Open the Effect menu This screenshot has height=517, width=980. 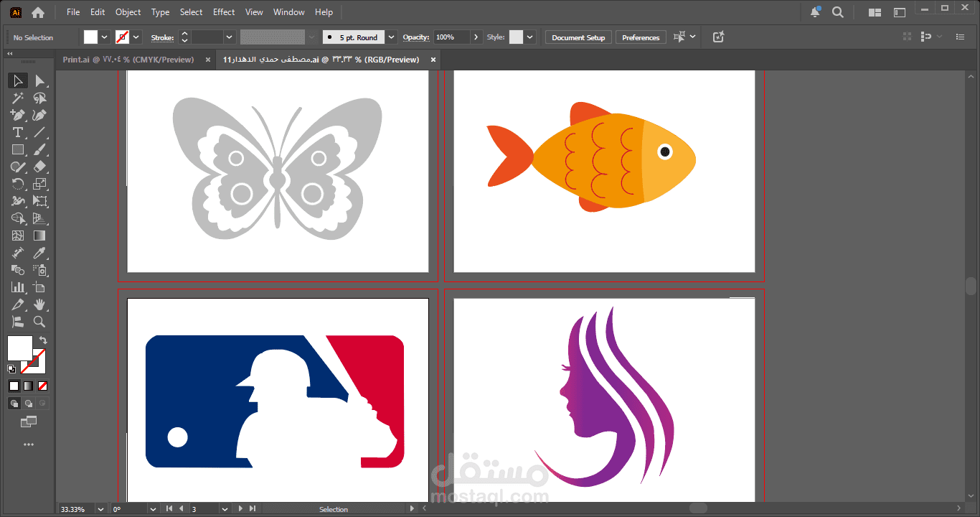224,12
